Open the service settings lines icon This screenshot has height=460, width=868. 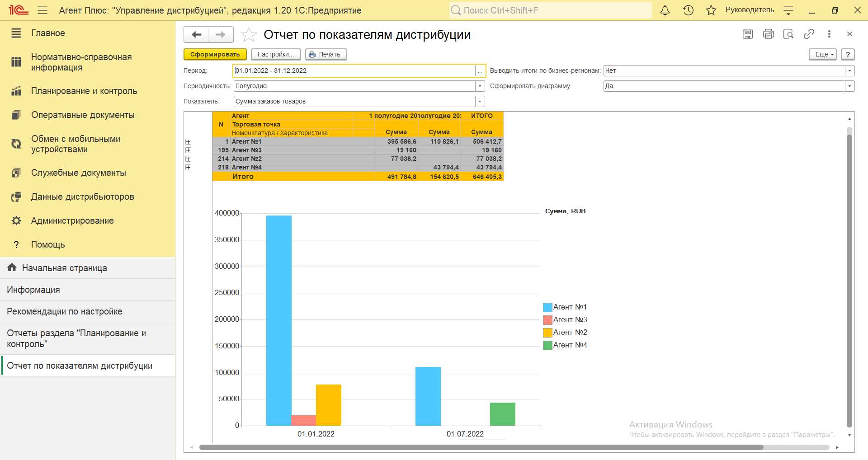coord(788,10)
